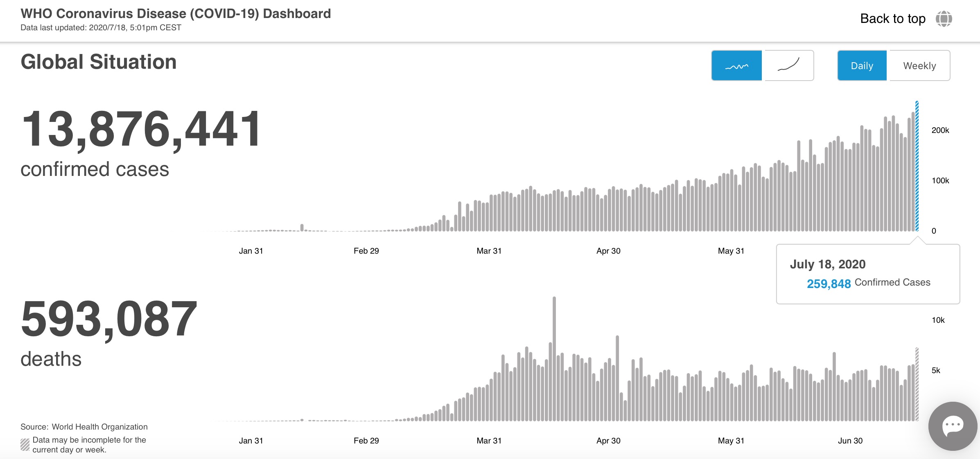The image size is (980, 459).
Task: Click the hatched incomplete-data legend icon
Action: point(25,444)
